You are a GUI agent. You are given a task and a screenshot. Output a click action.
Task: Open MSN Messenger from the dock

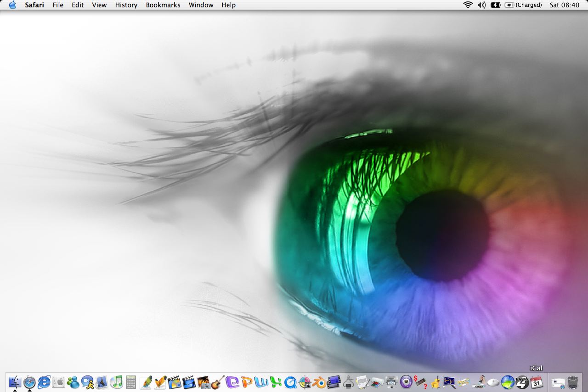pyautogui.click(x=73, y=382)
